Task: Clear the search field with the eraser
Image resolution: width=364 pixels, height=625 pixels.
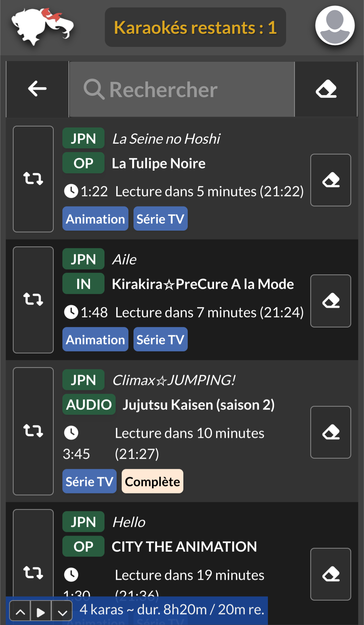Action: coord(326,89)
